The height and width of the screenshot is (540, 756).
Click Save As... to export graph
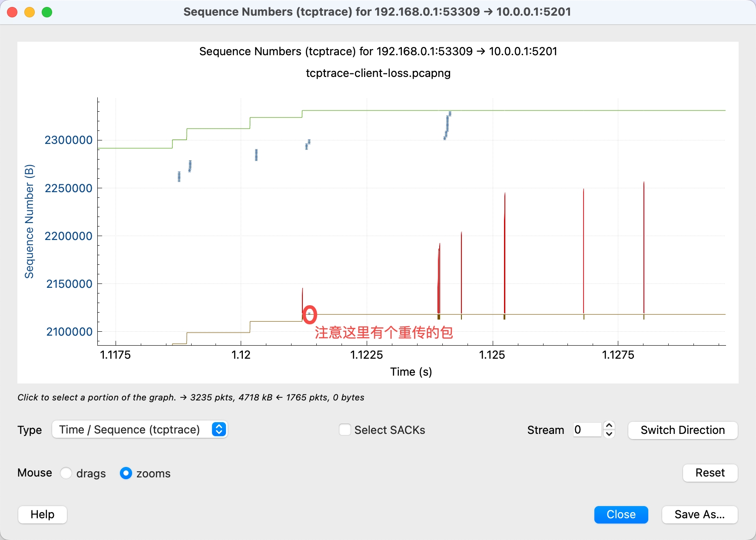pos(699,514)
